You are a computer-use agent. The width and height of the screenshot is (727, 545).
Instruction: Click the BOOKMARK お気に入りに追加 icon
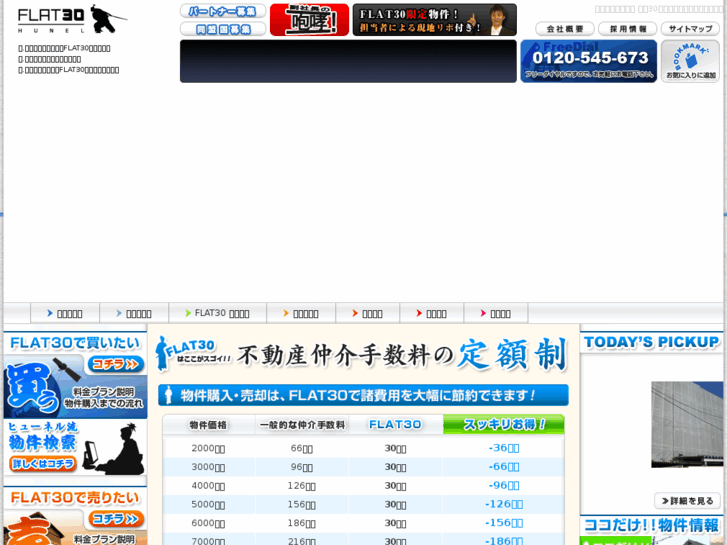(690, 61)
